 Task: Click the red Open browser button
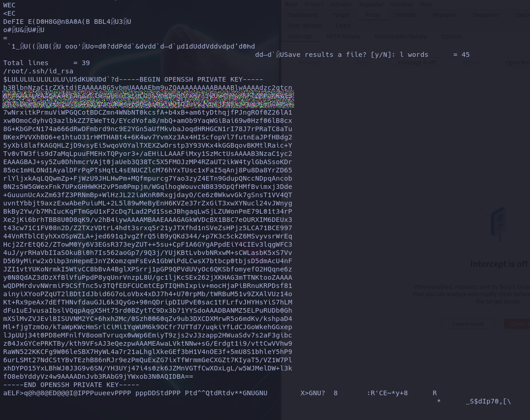tap(518, 324)
